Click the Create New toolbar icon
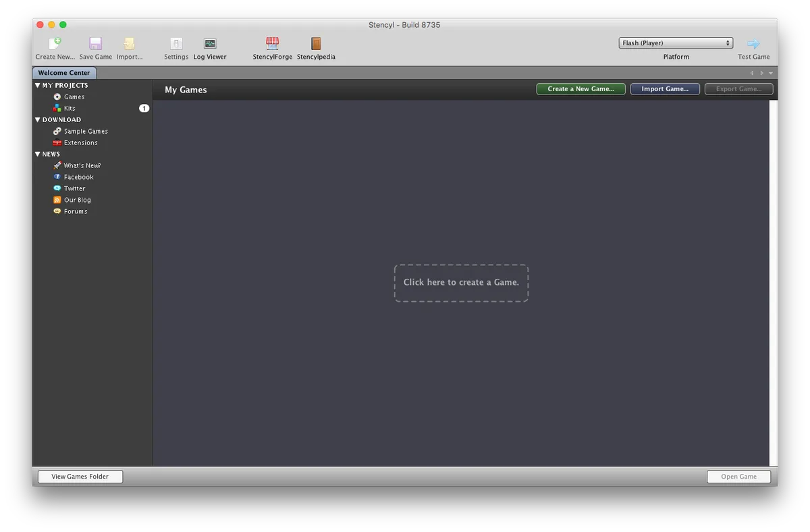The height and width of the screenshot is (532, 810). tap(55, 44)
